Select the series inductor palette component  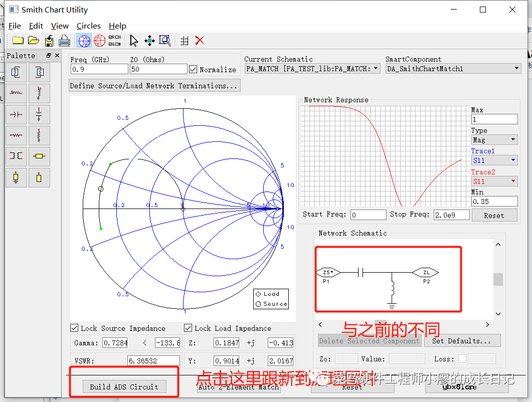16,93
